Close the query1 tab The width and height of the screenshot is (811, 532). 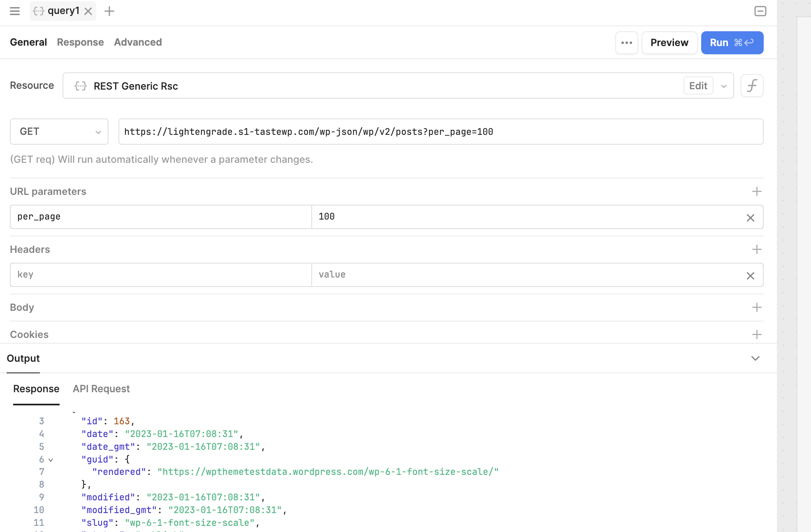(x=88, y=11)
